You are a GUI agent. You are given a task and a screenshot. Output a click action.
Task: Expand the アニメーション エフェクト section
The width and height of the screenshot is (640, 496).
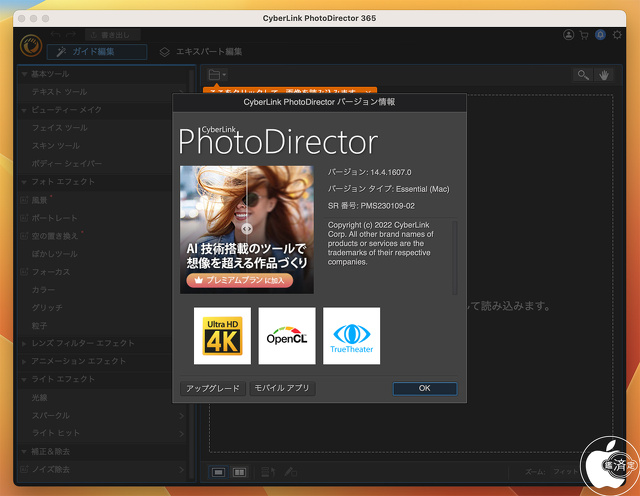(24, 362)
